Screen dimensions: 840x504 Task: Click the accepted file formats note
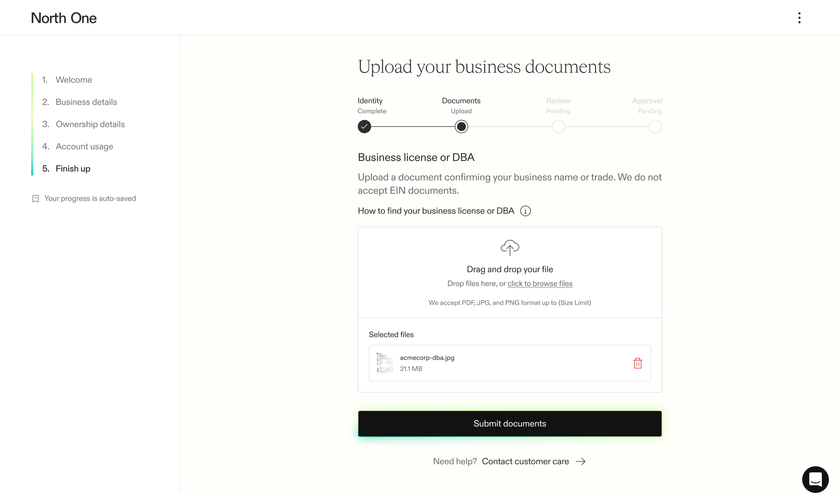(x=509, y=303)
